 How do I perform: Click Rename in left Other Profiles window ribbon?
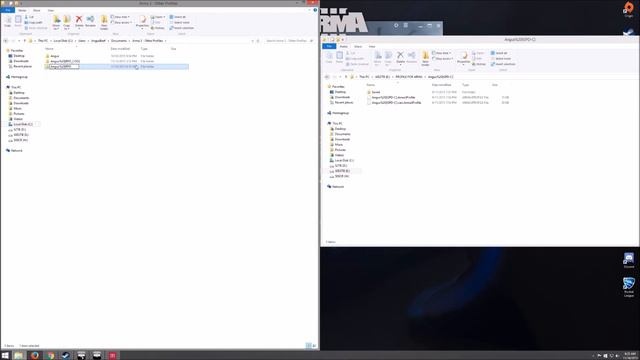click(x=90, y=21)
